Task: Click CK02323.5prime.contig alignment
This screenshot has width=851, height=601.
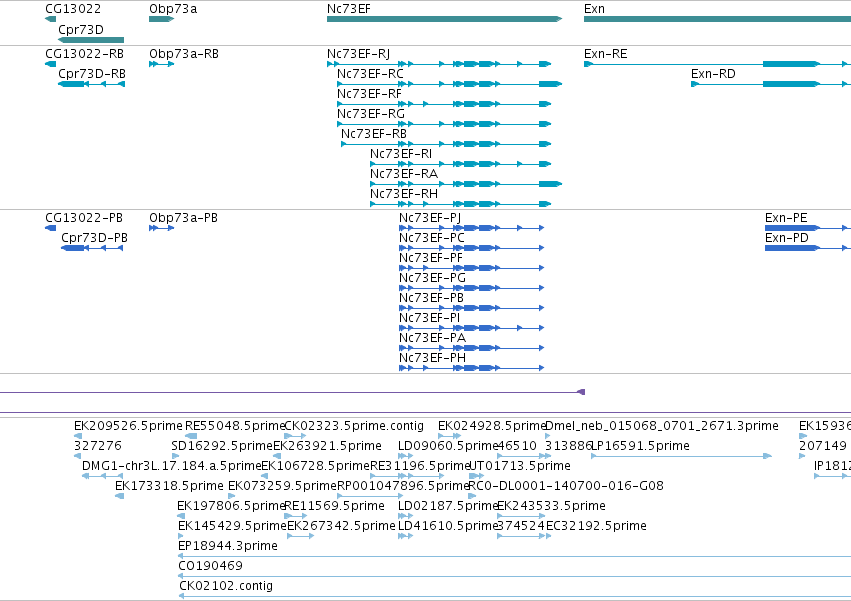Action: pos(295,436)
